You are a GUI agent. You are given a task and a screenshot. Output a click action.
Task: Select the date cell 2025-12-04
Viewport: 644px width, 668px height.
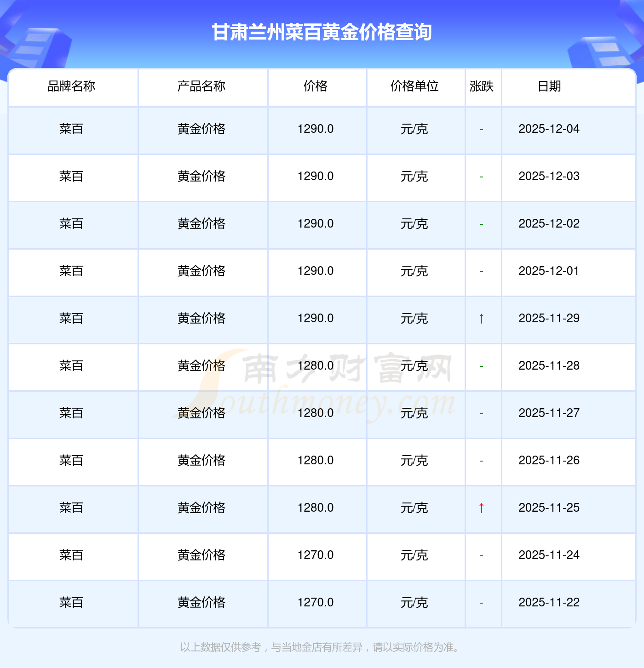coord(549,129)
